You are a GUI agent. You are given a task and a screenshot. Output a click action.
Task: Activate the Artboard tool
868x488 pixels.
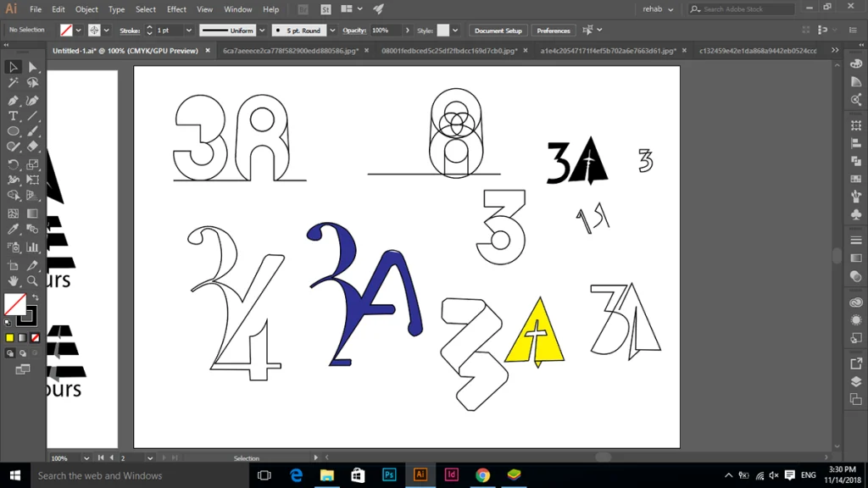tap(13, 265)
